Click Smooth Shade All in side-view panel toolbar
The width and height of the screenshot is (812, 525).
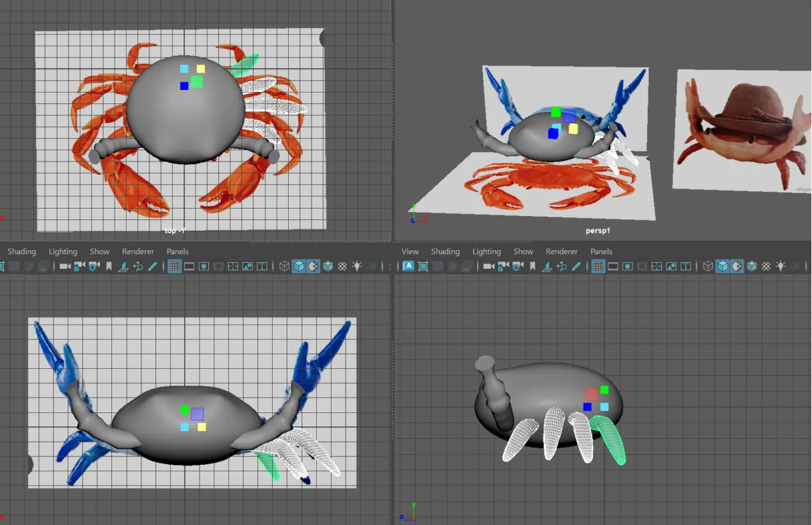point(722,266)
